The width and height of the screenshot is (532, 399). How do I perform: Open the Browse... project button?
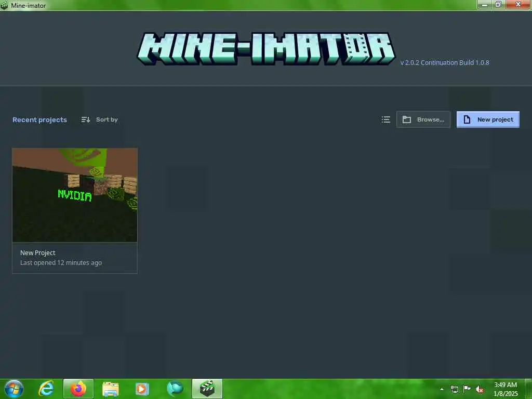[x=423, y=119]
